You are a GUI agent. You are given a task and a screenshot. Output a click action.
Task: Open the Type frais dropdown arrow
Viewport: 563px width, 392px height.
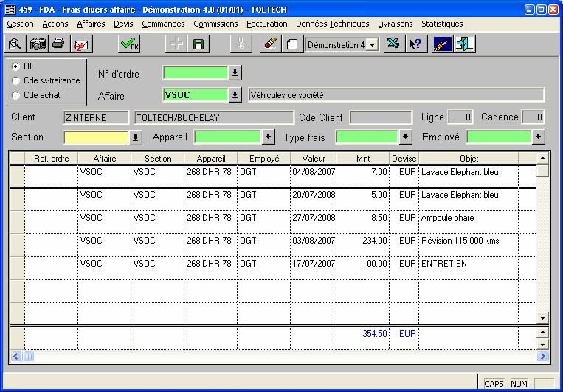coord(405,137)
